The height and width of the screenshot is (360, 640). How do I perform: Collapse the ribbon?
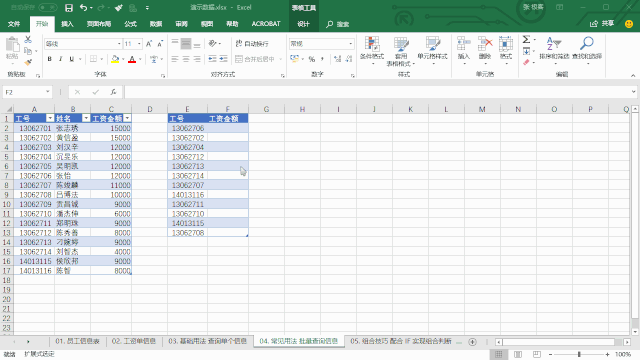(x=633, y=76)
